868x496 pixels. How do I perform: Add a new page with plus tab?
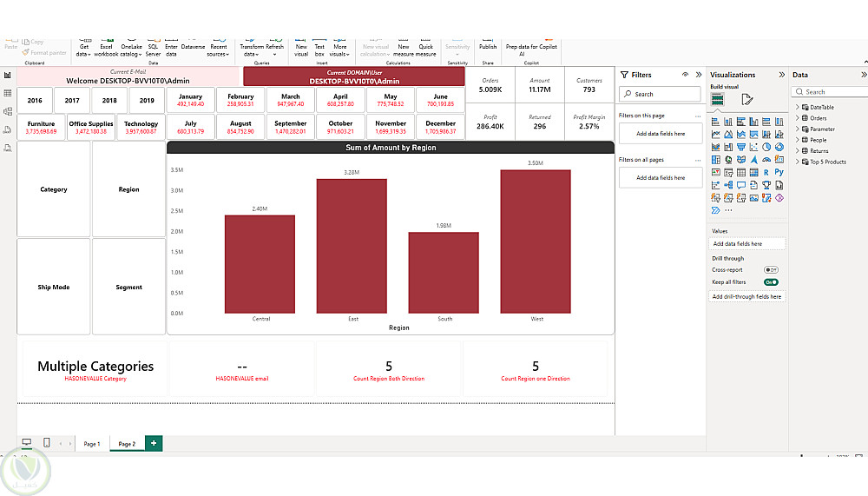click(154, 443)
